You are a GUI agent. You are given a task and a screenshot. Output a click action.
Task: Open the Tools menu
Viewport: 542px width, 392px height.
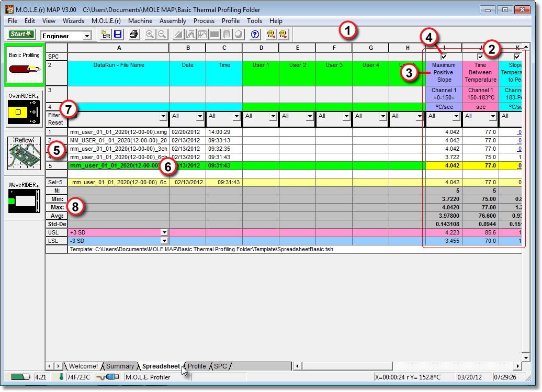coord(254,21)
